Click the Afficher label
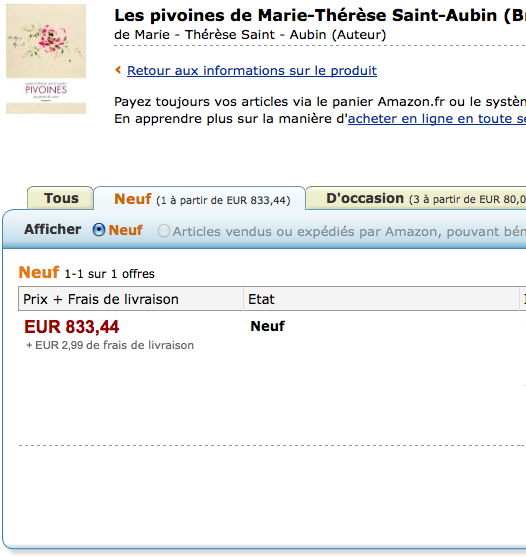526x557 pixels. [x=53, y=229]
